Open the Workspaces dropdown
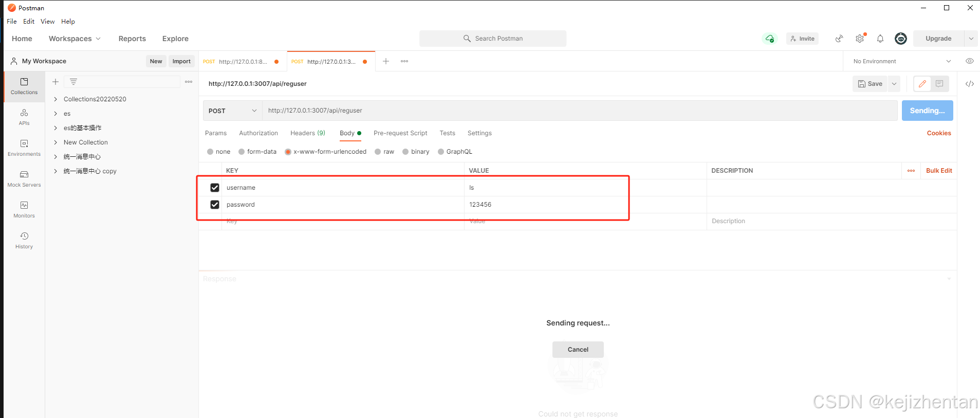 (x=75, y=39)
